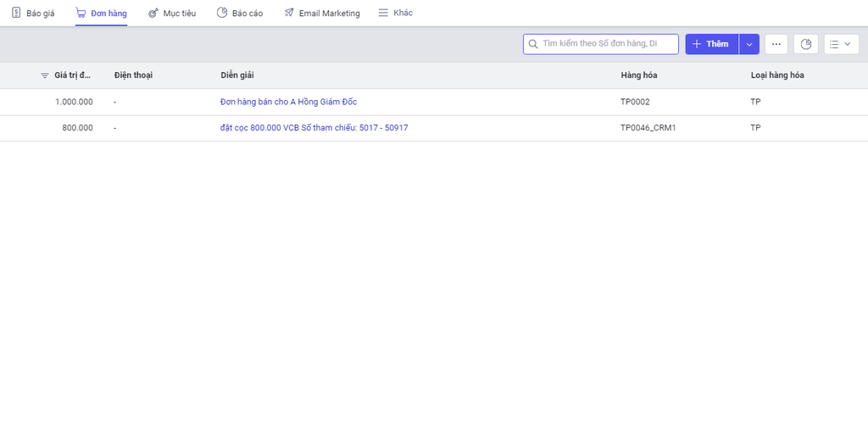The height and width of the screenshot is (421, 868).
Task: Click the Đơn hàng cart icon
Action: (81, 14)
